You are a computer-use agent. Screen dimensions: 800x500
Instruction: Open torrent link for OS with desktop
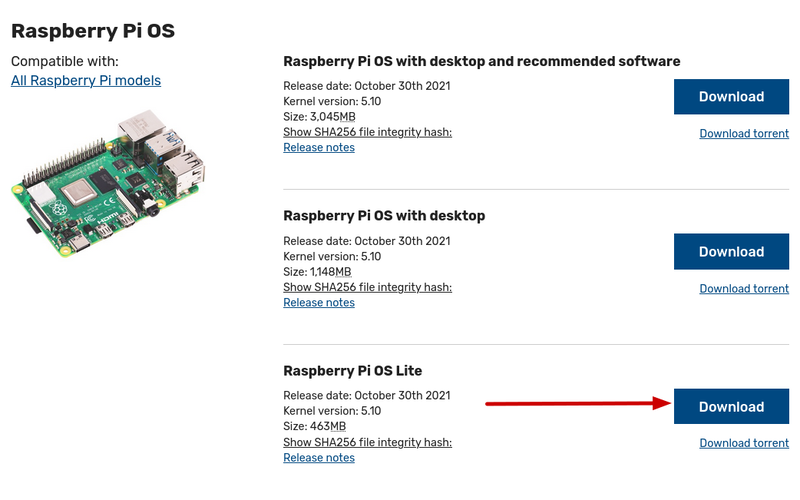[743, 288]
